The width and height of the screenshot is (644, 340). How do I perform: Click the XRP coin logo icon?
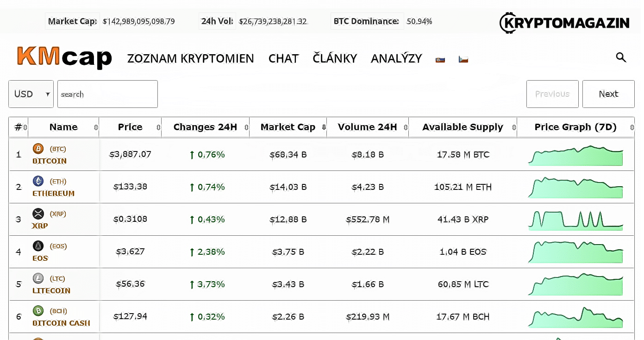(x=38, y=214)
